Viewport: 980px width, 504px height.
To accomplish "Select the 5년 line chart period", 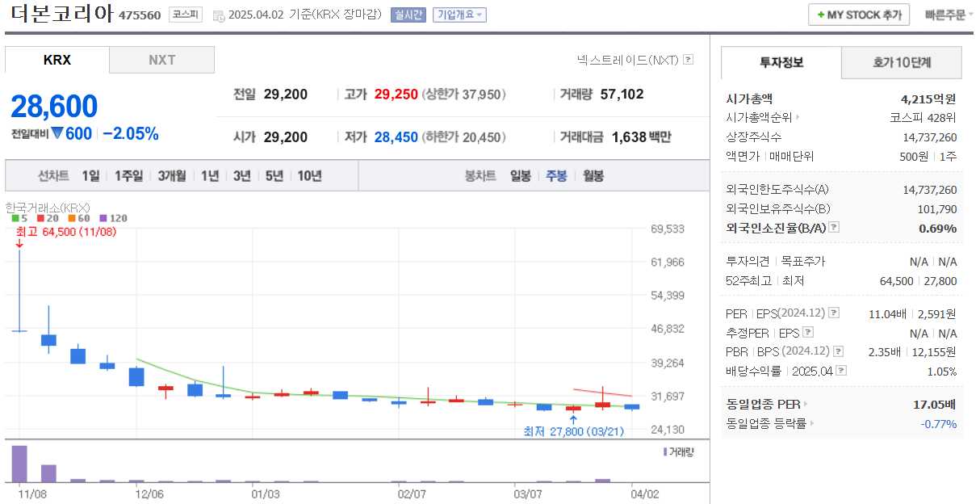I will coord(274,176).
